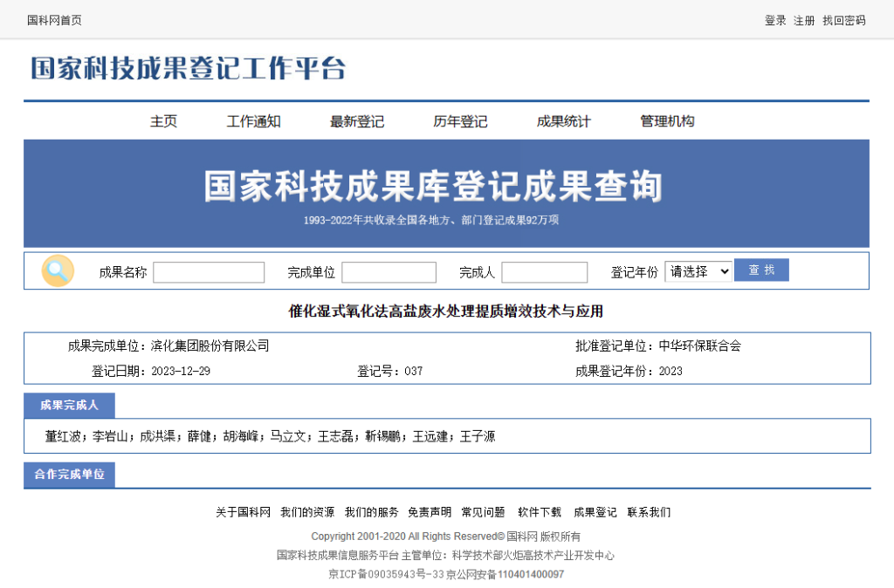The height and width of the screenshot is (588, 894).
Task: Open the 免责声明 footer link
Action: [x=430, y=512]
